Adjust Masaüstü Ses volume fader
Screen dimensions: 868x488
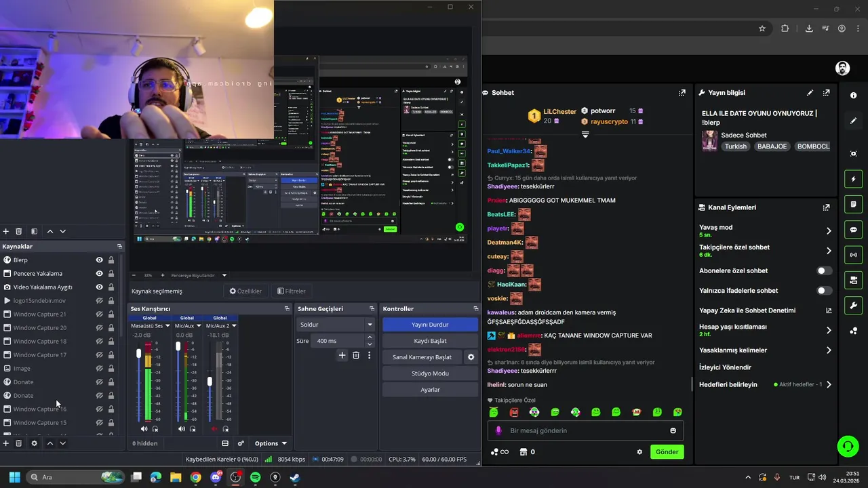[139, 353]
